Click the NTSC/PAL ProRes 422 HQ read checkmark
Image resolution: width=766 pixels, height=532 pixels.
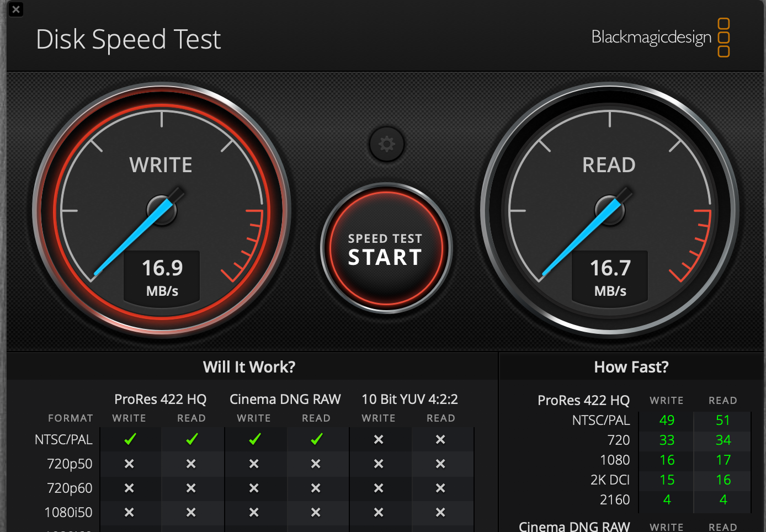click(191, 439)
